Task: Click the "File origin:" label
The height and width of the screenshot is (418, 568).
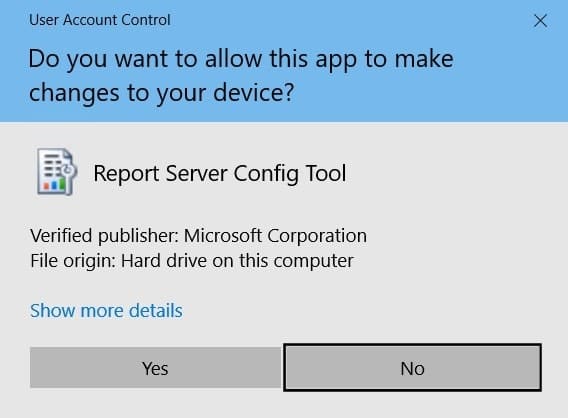Action: point(73,261)
